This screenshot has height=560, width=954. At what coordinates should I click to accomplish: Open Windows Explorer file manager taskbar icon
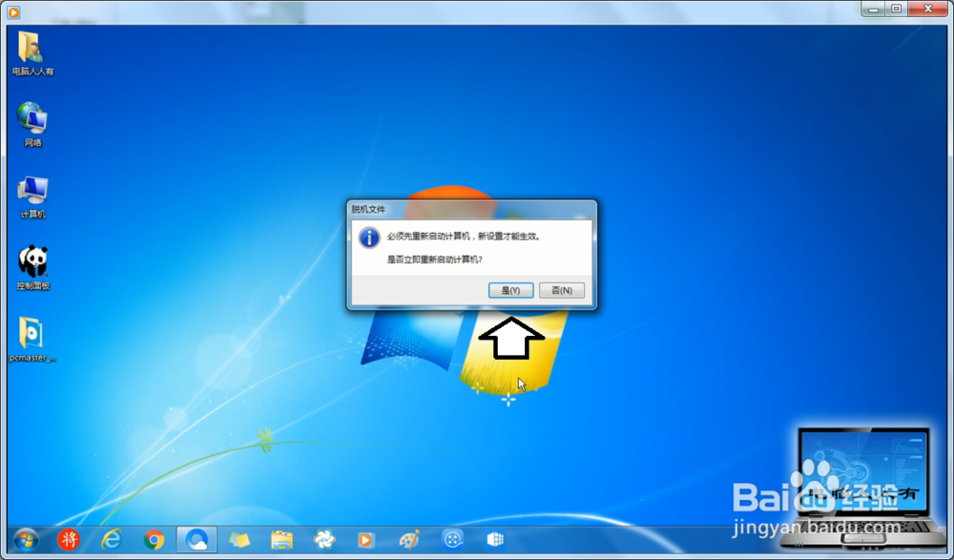tap(281, 540)
